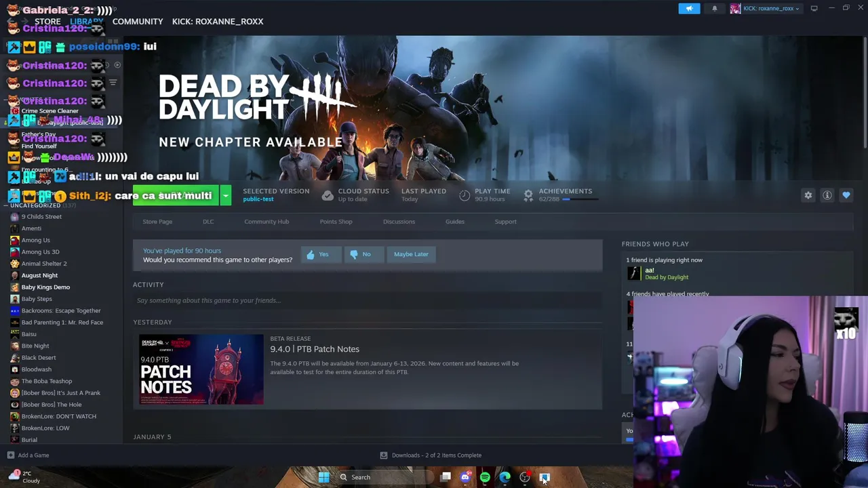This screenshot has height=488, width=868.
Task: Select Among Us 3D in library
Action: tap(40, 252)
